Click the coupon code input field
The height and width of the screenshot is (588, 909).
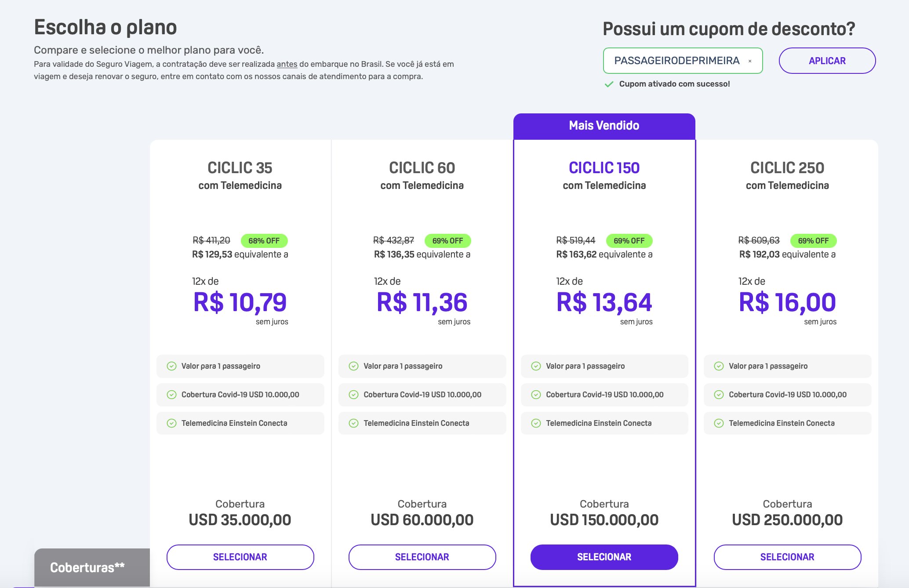(683, 61)
